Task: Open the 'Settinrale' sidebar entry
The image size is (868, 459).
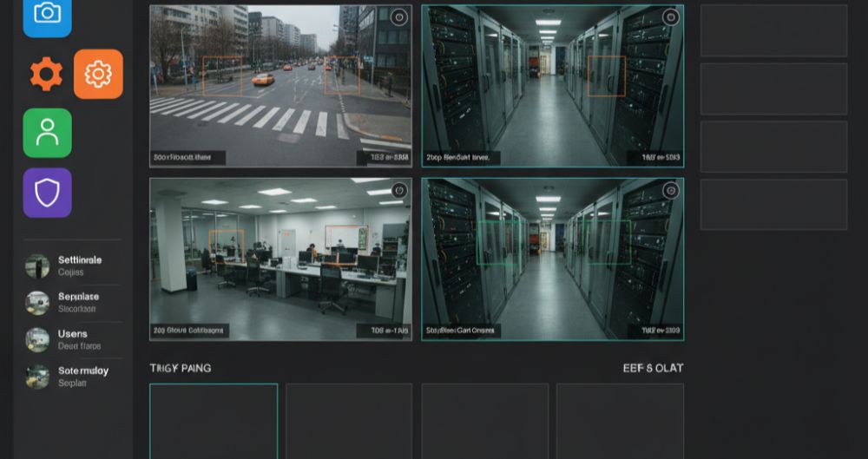Action: pos(73,266)
